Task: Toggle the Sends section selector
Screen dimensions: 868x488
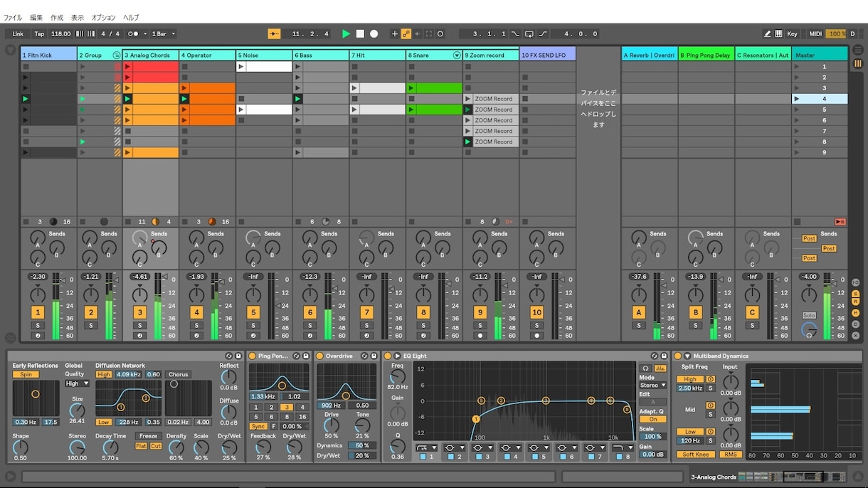Action: (856, 292)
